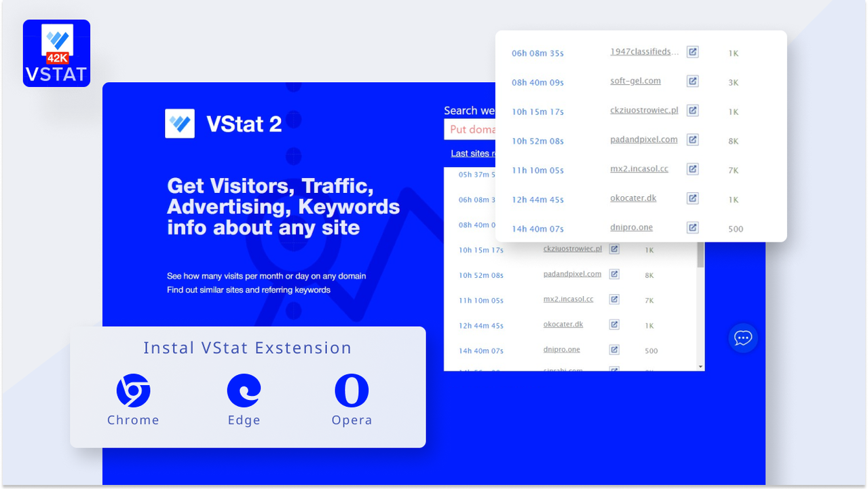
Task: Open mx2.incasol.cc link in enlarged card
Action: pyautogui.click(x=639, y=168)
